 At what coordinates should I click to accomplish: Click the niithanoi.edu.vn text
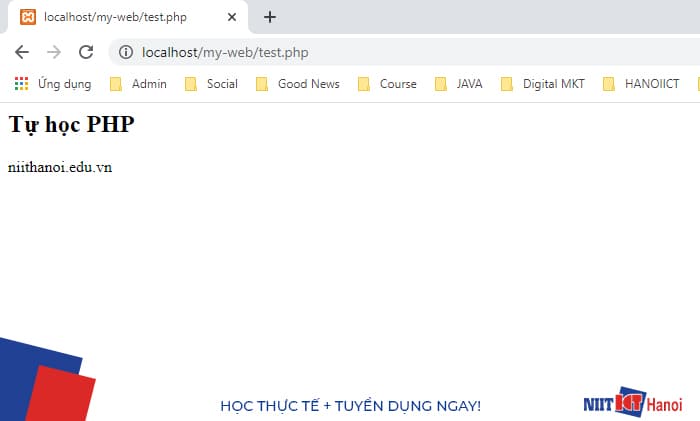click(x=60, y=167)
